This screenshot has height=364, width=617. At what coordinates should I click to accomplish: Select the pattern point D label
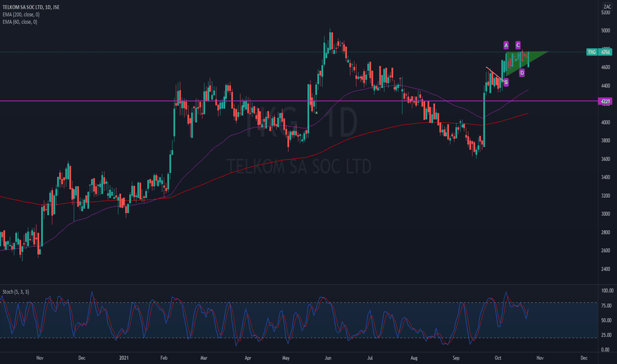click(522, 72)
